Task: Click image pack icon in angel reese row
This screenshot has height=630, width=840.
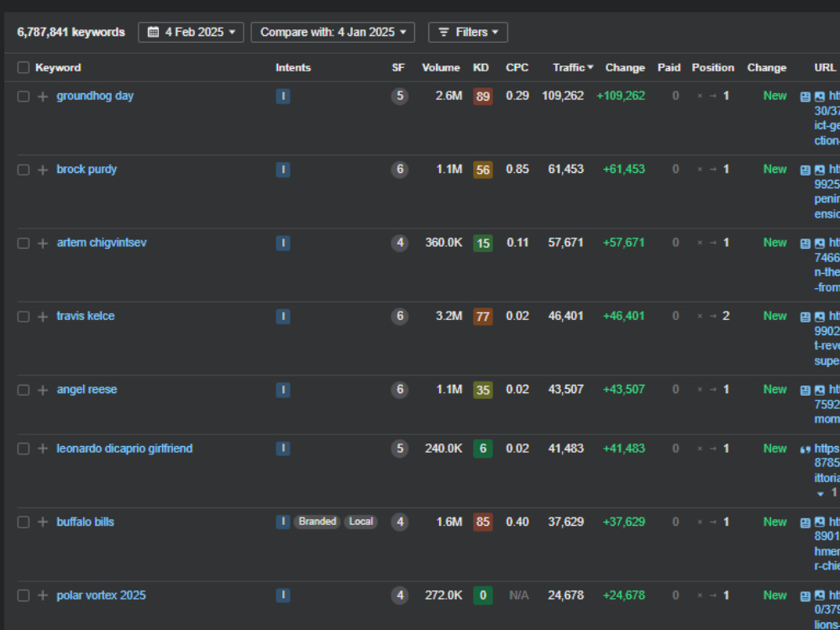Action: pyautogui.click(x=820, y=391)
